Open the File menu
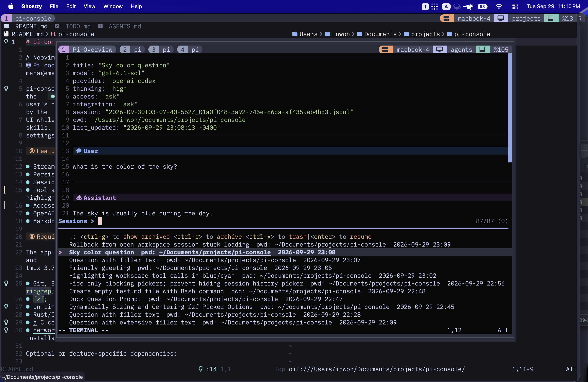 point(54,6)
